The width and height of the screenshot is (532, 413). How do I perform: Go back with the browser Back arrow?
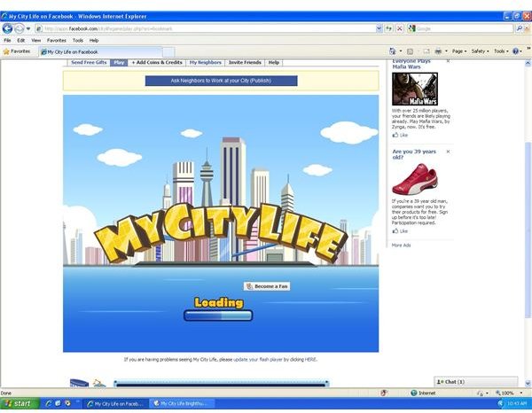7,28
